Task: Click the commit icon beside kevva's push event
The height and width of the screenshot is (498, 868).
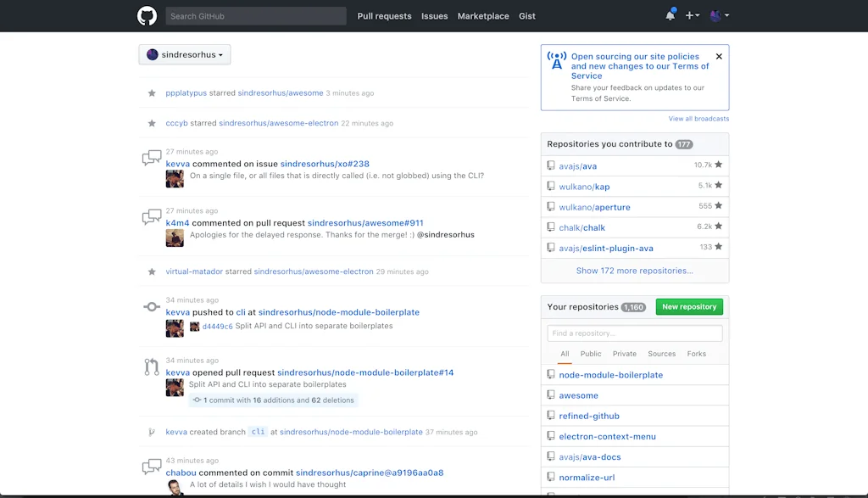Action: [x=151, y=306]
